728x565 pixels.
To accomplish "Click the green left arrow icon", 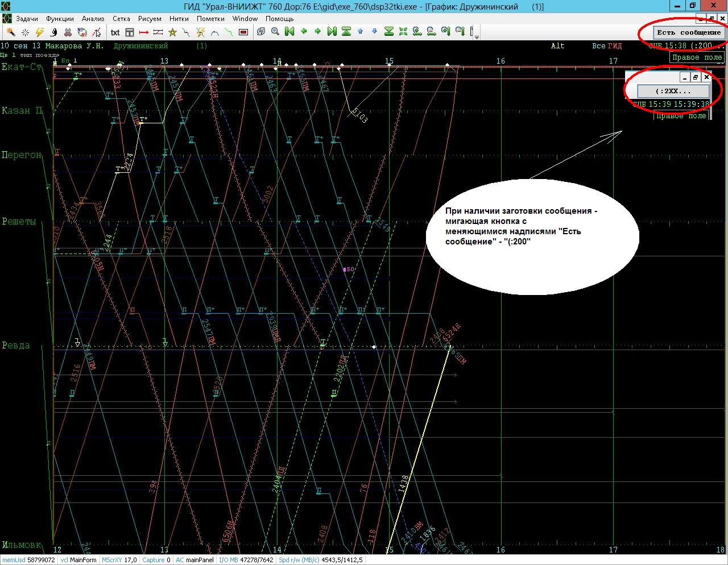I will [304, 32].
